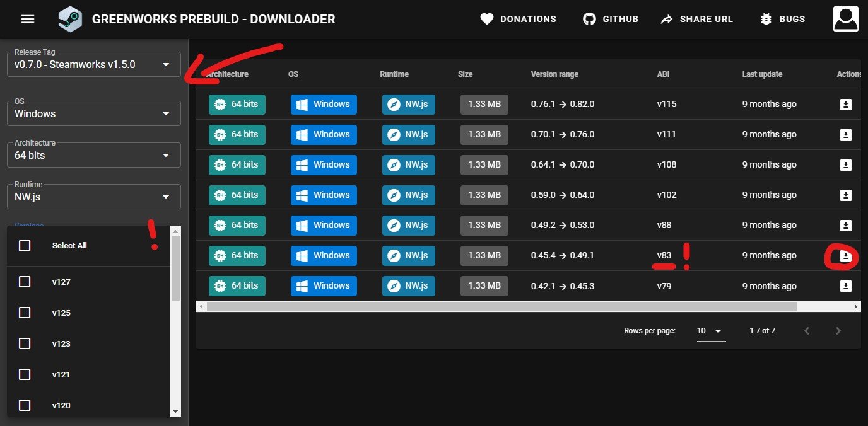
Task: Click scrollbar left arrow under table
Action: coord(201,306)
